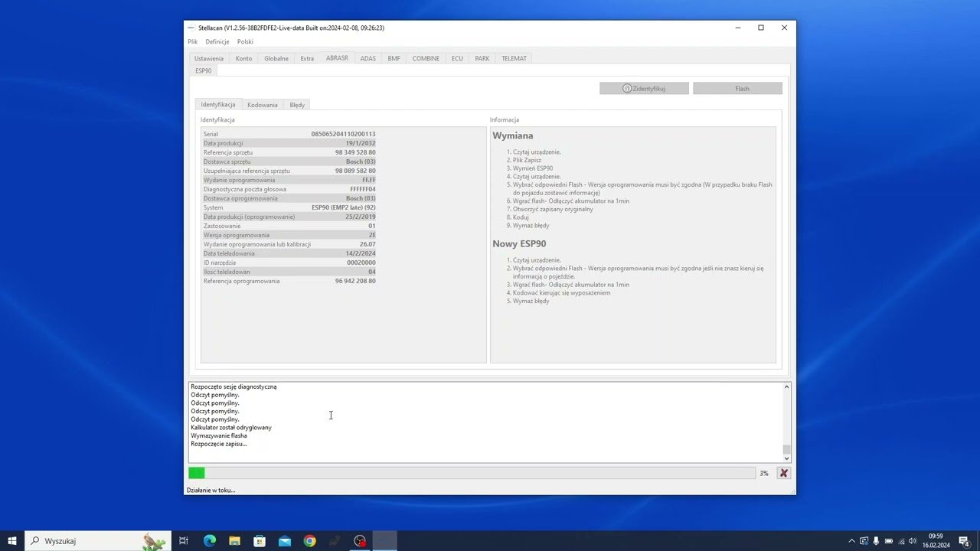Click the ID narzędzia value 00020000
Image resolution: width=980 pixels, height=551 pixels.
click(x=361, y=262)
